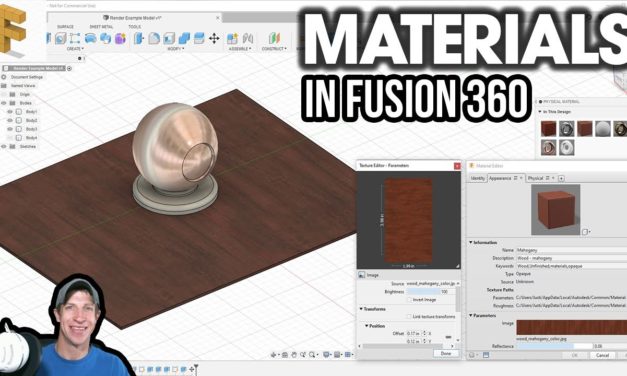Viewport: 627px width, 376px height.
Task: Select the Offset Plane tool
Action: [x=274, y=38]
